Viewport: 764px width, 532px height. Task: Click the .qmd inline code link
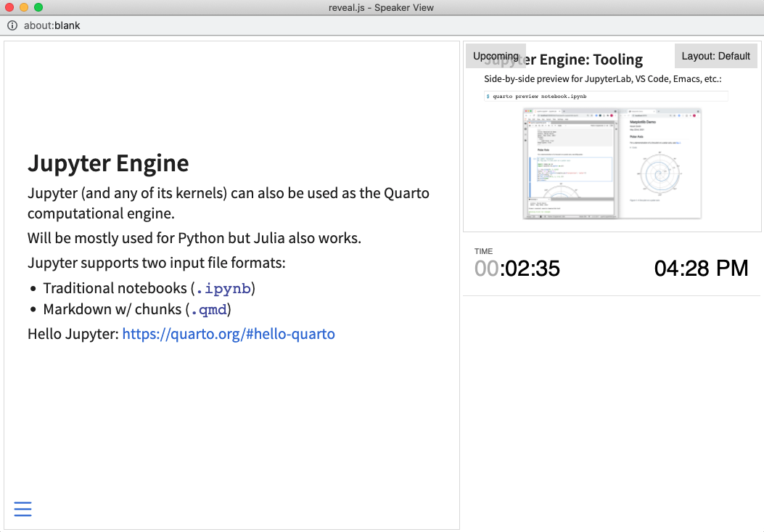click(209, 309)
